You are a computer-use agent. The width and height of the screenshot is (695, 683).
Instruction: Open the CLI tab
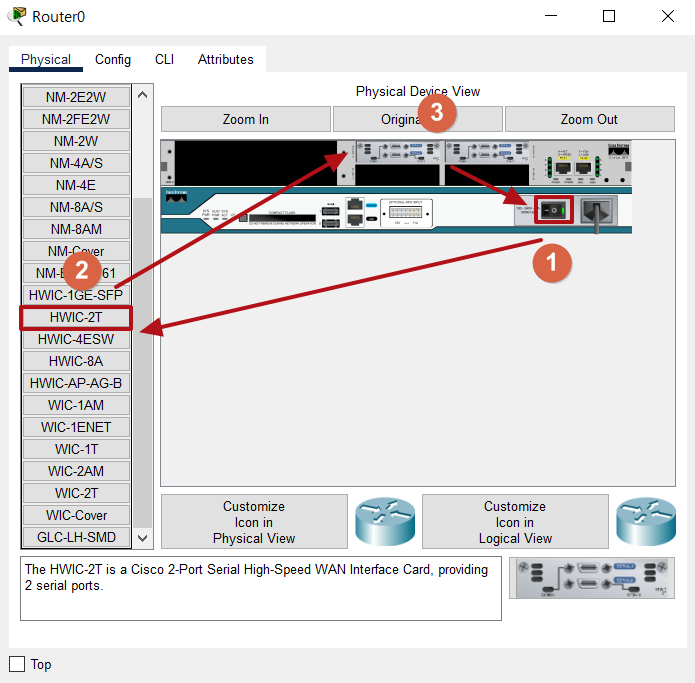point(164,59)
